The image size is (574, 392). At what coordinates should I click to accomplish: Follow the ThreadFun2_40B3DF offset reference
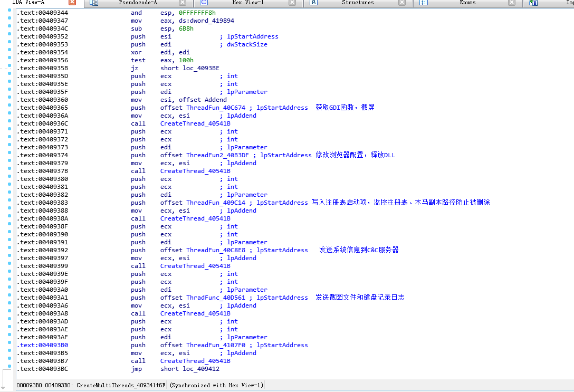pos(217,155)
